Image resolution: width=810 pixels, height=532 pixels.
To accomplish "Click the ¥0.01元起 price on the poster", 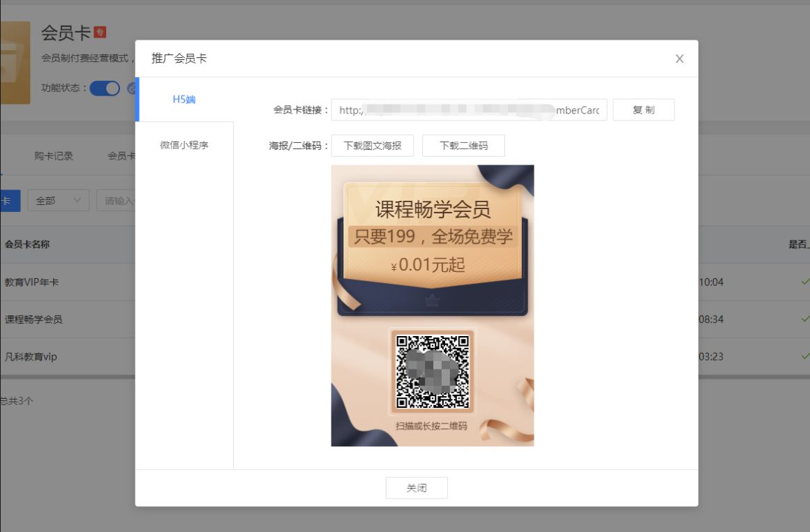I will [x=428, y=265].
